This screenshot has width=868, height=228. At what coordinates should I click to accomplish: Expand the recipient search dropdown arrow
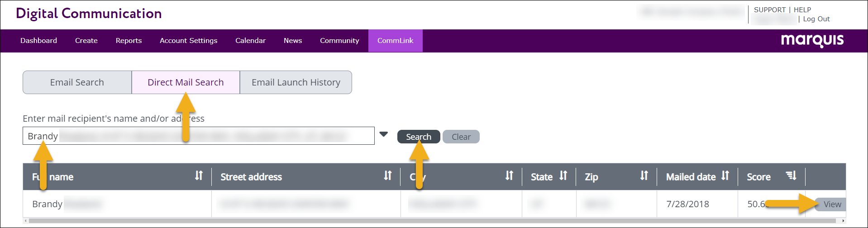tap(384, 134)
